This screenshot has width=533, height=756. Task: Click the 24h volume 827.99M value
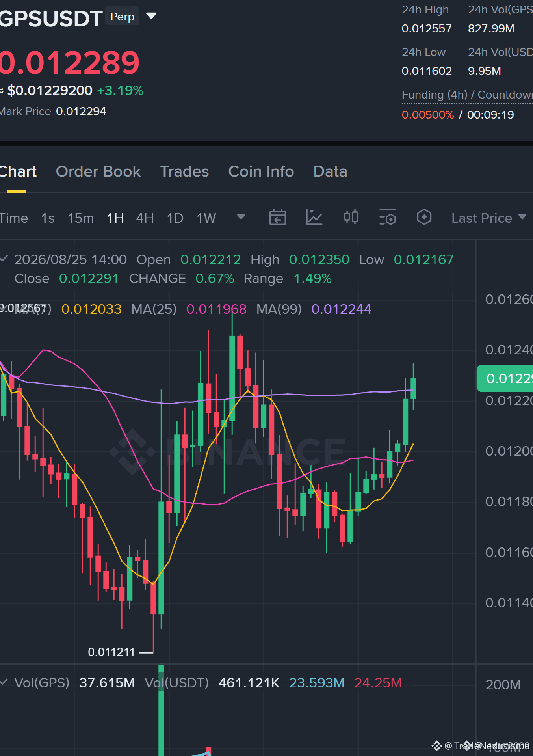pos(491,28)
